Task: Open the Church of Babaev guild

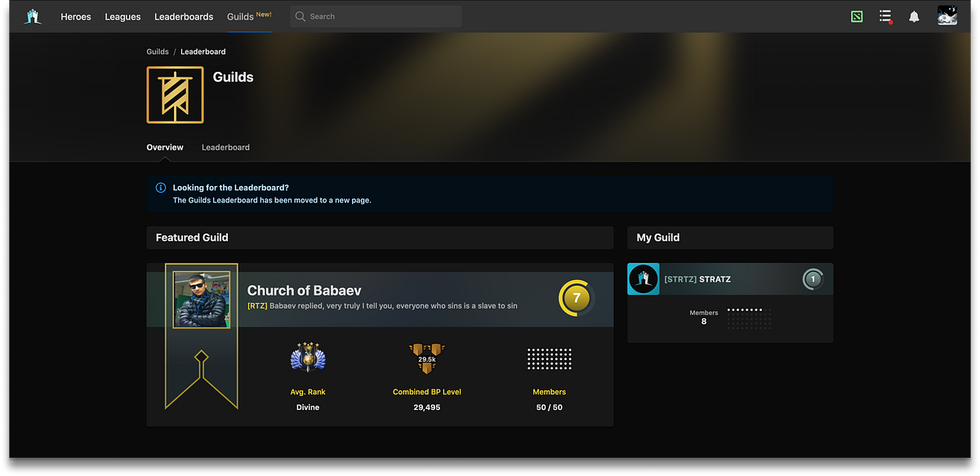Action: click(305, 291)
